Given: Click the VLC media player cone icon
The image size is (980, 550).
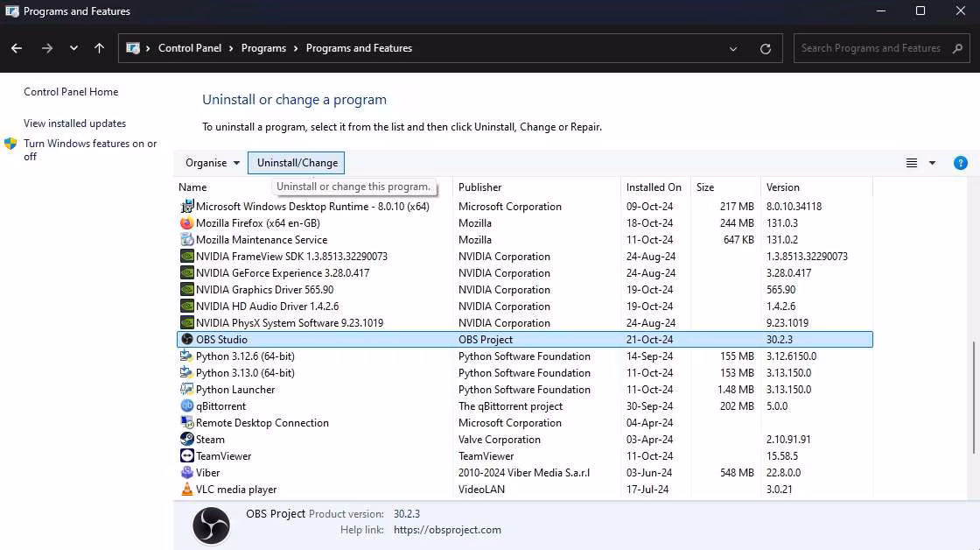Looking at the screenshot, I should tap(187, 489).
